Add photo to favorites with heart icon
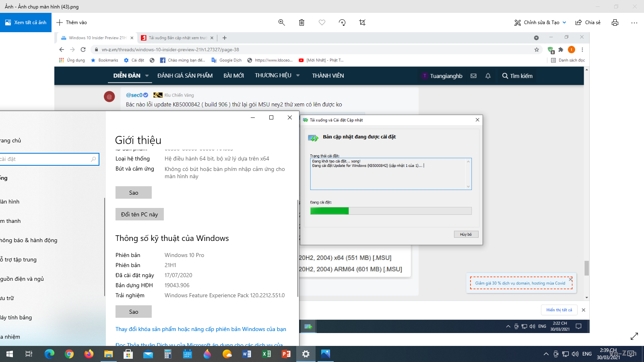Viewport: 644px width, 362px height. (322, 23)
